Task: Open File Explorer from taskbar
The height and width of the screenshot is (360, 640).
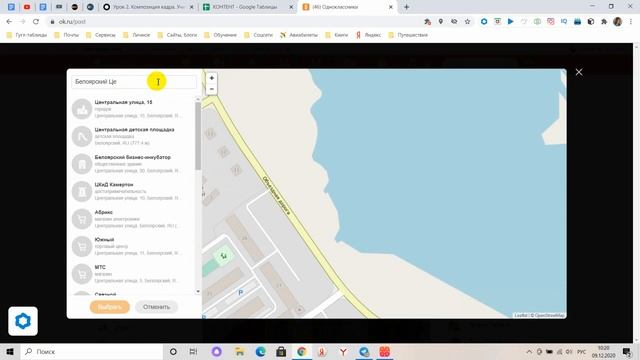Action: [239, 352]
